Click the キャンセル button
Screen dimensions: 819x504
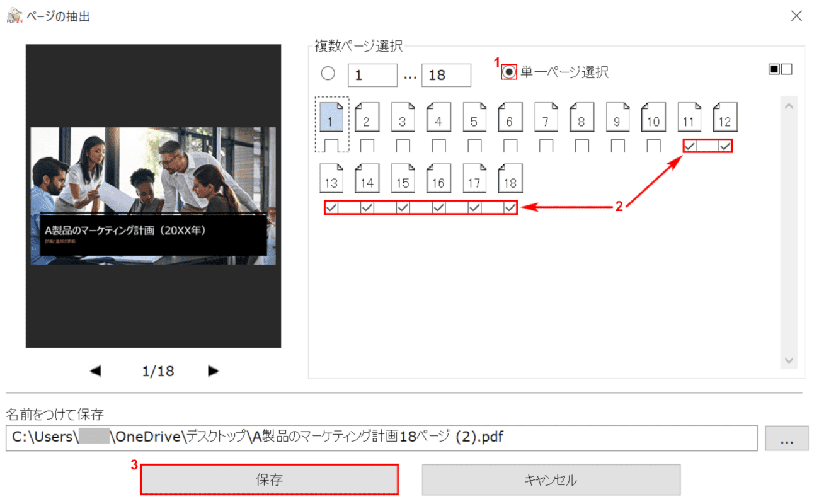551,479
